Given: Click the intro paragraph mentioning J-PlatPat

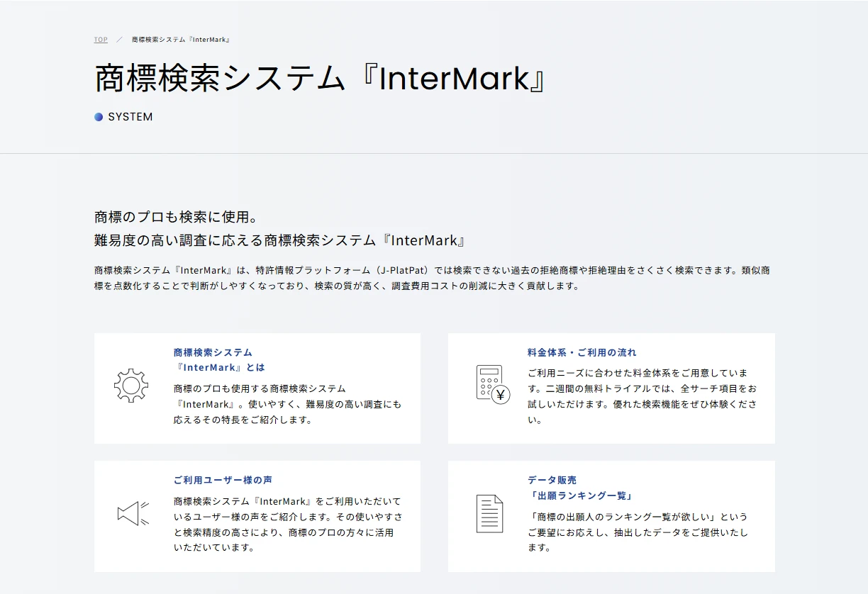Looking at the screenshot, I should tap(433, 279).
